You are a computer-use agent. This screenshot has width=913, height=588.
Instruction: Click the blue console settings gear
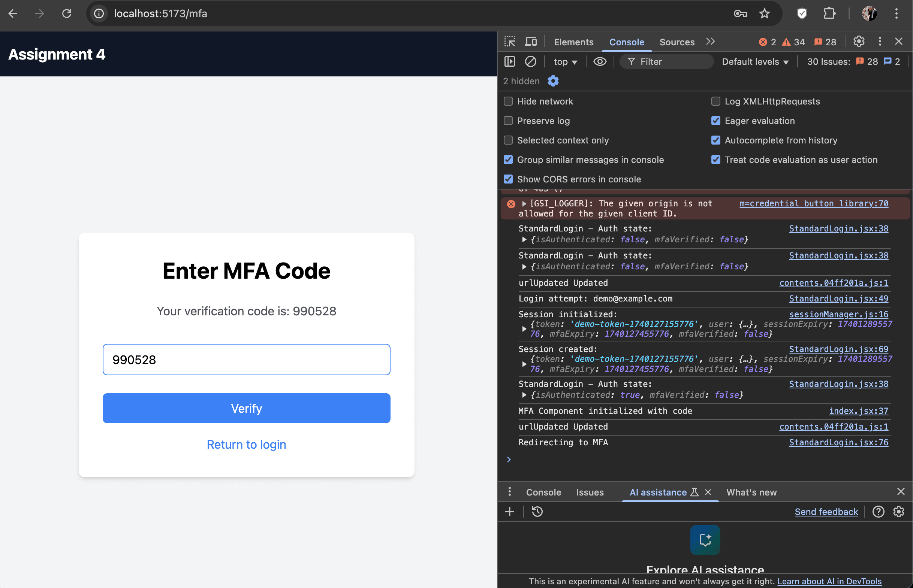point(553,81)
